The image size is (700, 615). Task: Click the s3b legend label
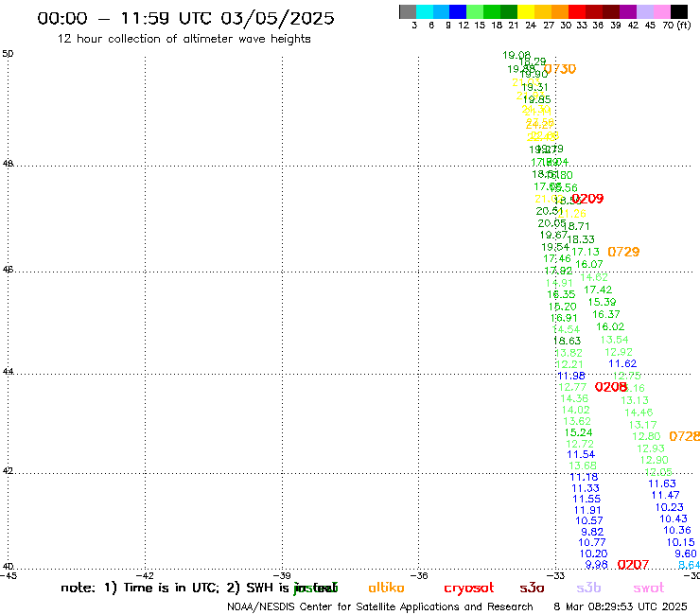(588, 588)
